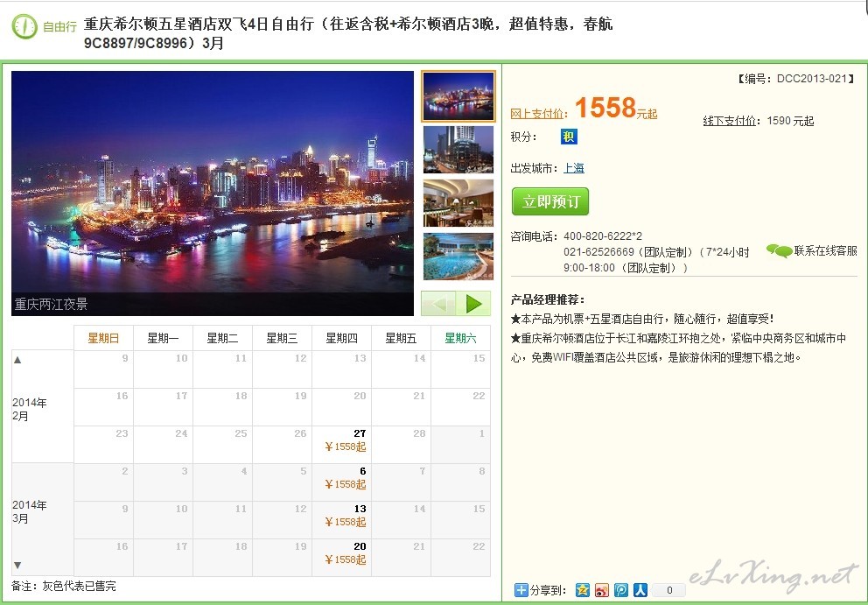Viewport: 868px width, 605px height.
Task: Click the 立即预订 booking button
Action: [550, 201]
